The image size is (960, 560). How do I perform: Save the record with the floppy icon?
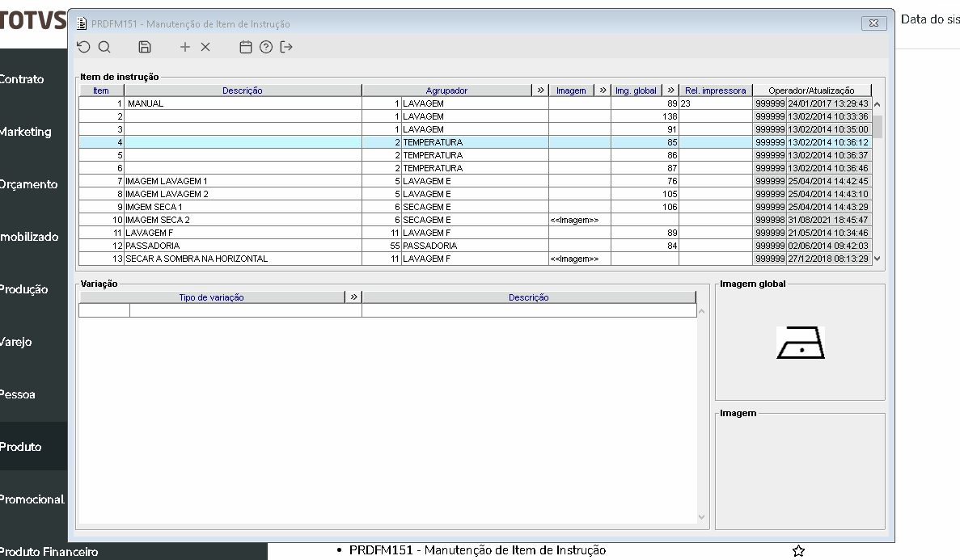tap(145, 47)
